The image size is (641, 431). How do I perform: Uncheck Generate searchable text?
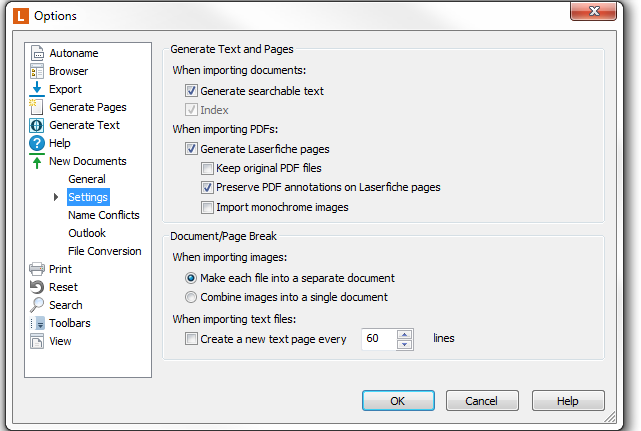tap(191, 90)
